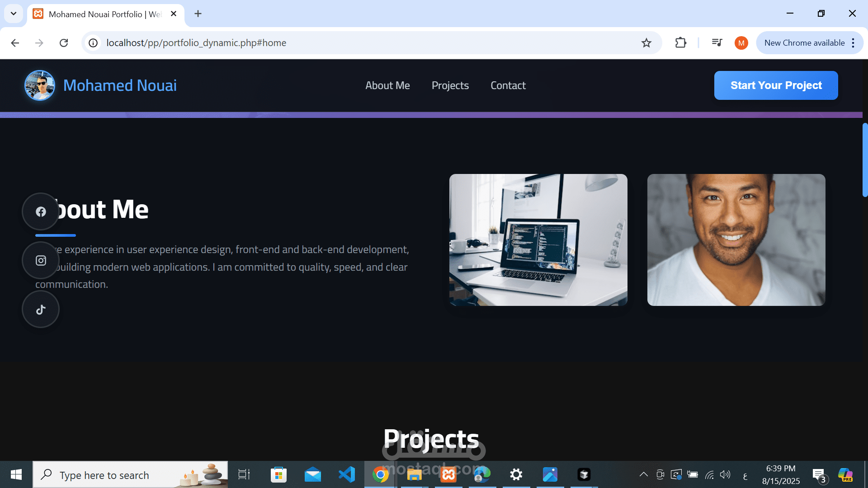The image size is (868, 488).
Task: Open battery status in system tray
Action: tap(693, 474)
